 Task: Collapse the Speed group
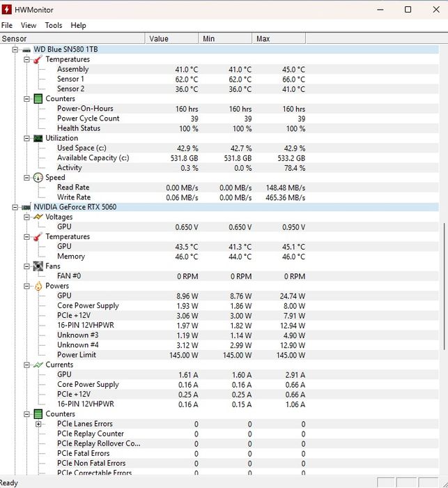(x=26, y=178)
